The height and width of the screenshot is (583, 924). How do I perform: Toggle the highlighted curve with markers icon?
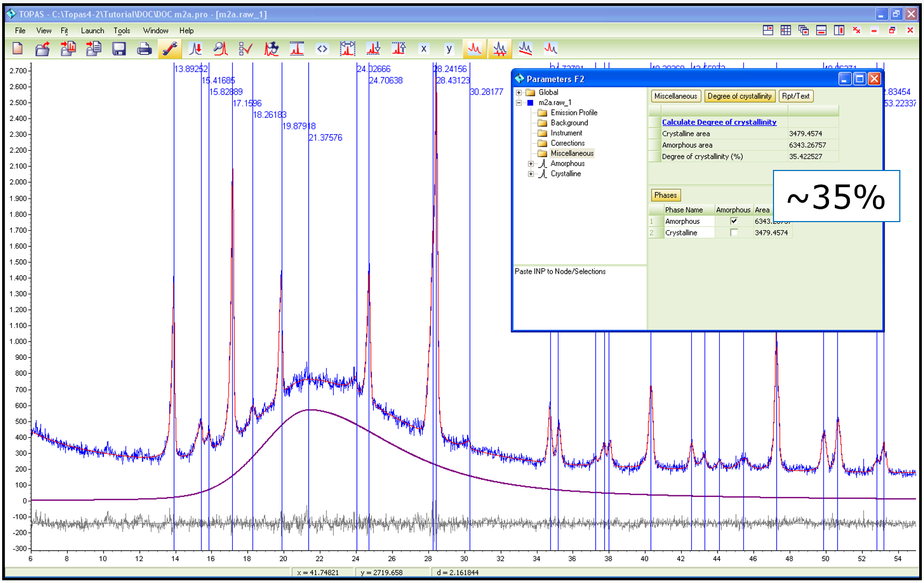[500, 49]
